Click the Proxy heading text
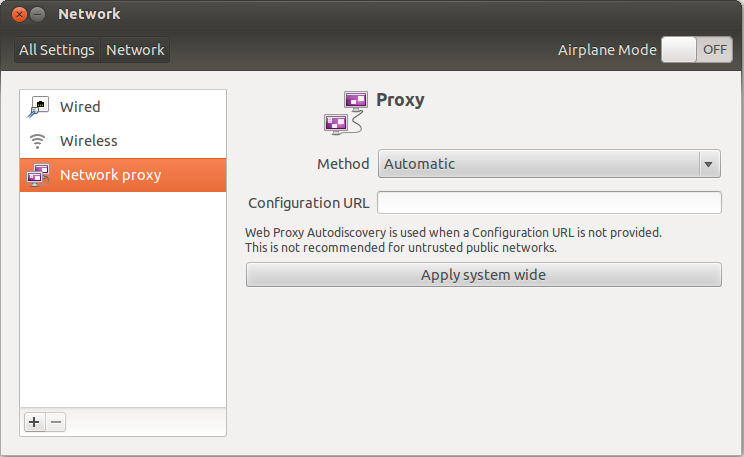 pos(400,100)
